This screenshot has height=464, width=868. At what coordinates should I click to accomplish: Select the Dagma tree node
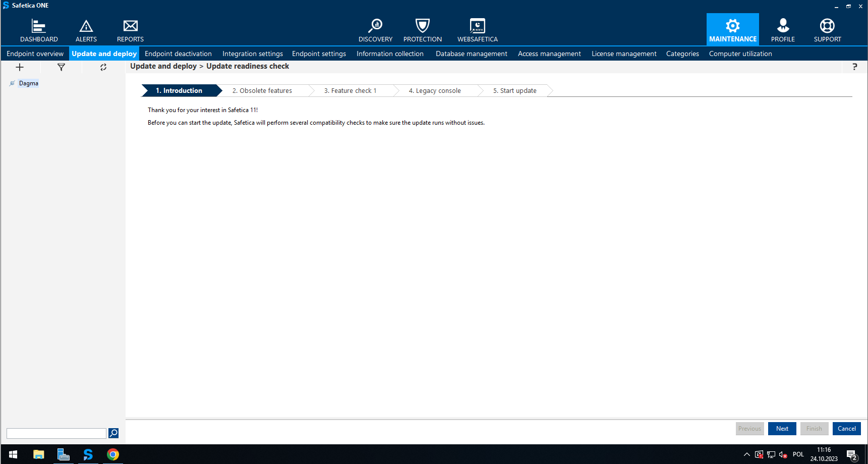coord(28,83)
